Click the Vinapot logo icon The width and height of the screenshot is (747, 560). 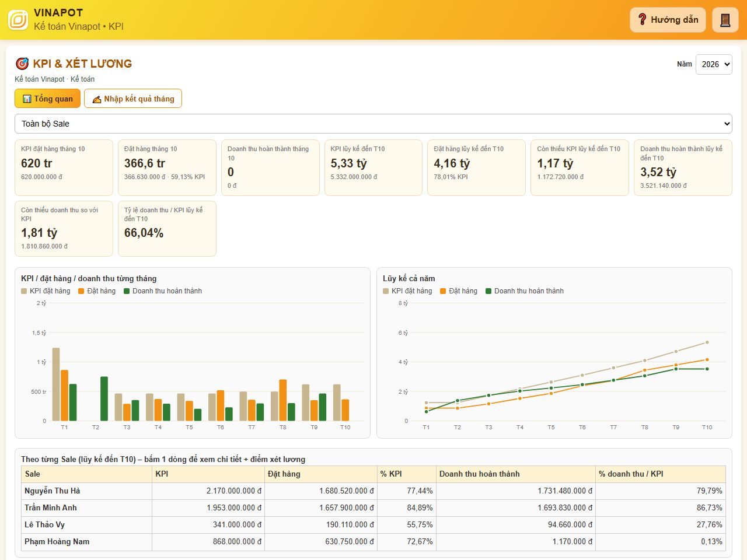18,20
